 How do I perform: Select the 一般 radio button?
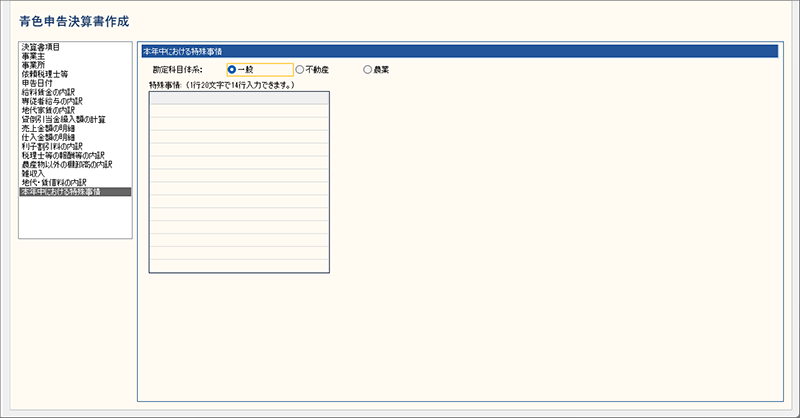pos(232,70)
